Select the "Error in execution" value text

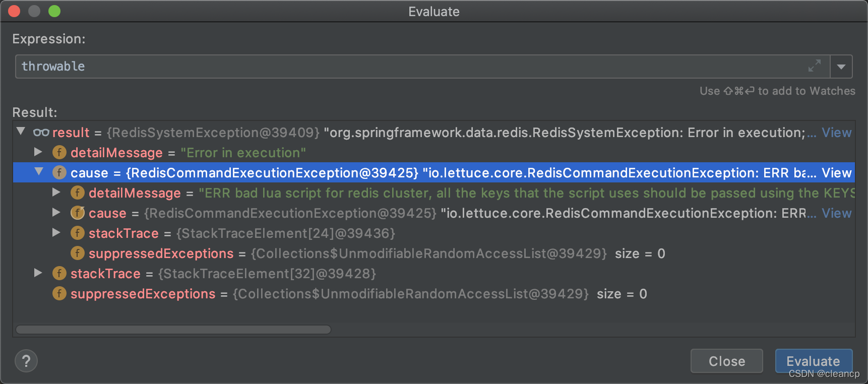[243, 153]
